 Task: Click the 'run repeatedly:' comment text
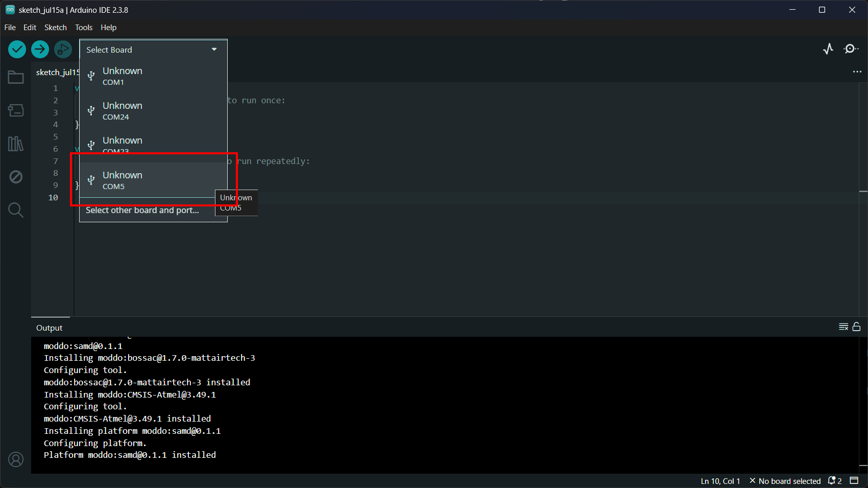[x=273, y=161]
